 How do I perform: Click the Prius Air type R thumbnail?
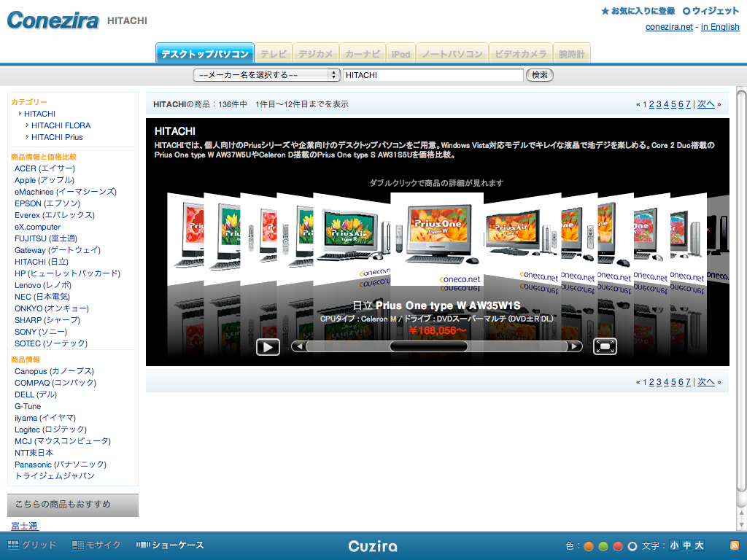(x=351, y=238)
